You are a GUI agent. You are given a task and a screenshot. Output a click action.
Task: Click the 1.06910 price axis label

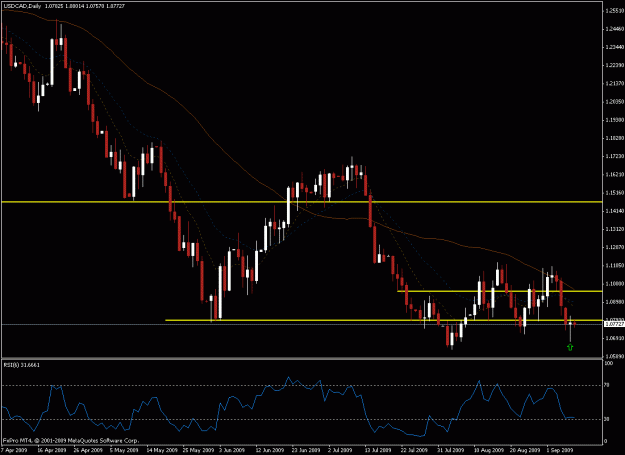tap(614, 338)
